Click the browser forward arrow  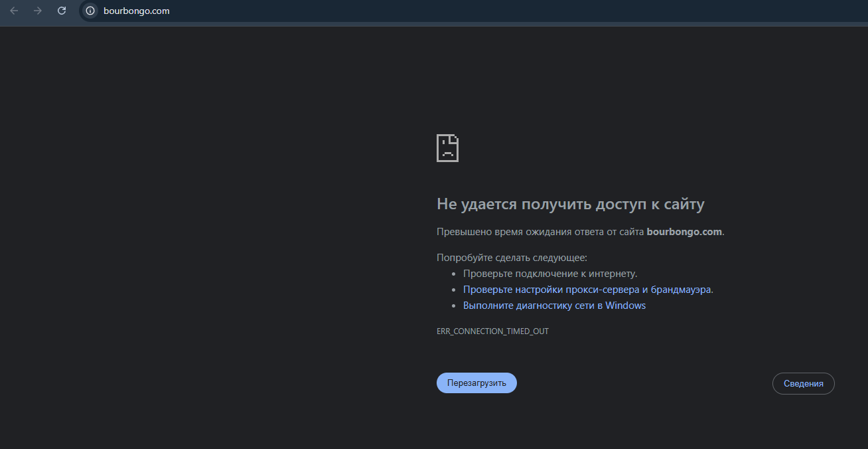[x=38, y=11]
